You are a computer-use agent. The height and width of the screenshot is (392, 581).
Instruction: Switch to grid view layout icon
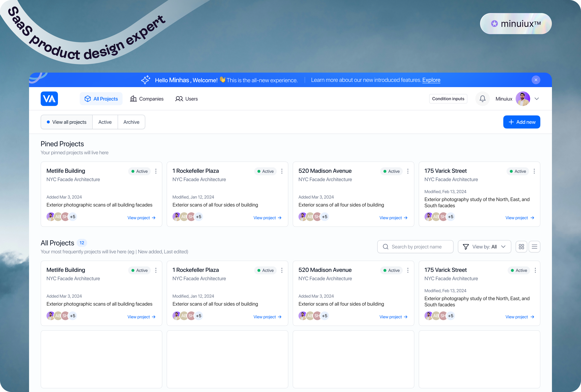tap(521, 247)
